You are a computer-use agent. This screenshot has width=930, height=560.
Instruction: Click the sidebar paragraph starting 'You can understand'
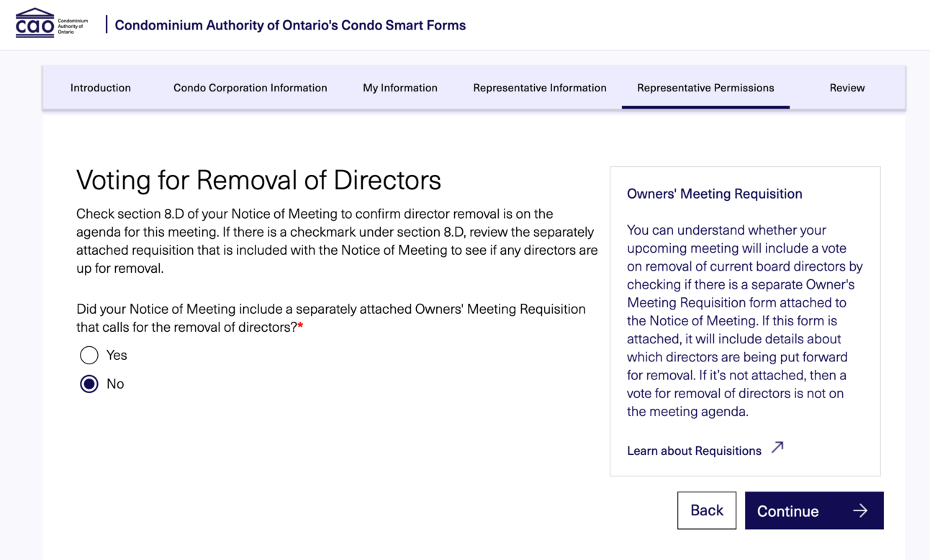point(745,321)
